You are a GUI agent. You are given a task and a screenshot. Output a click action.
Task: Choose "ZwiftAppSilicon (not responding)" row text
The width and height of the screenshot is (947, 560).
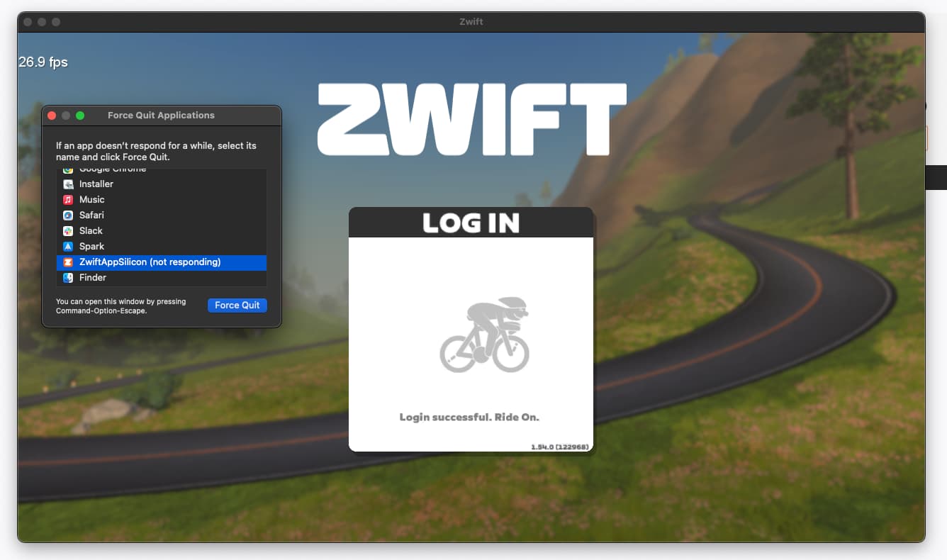click(150, 262)
